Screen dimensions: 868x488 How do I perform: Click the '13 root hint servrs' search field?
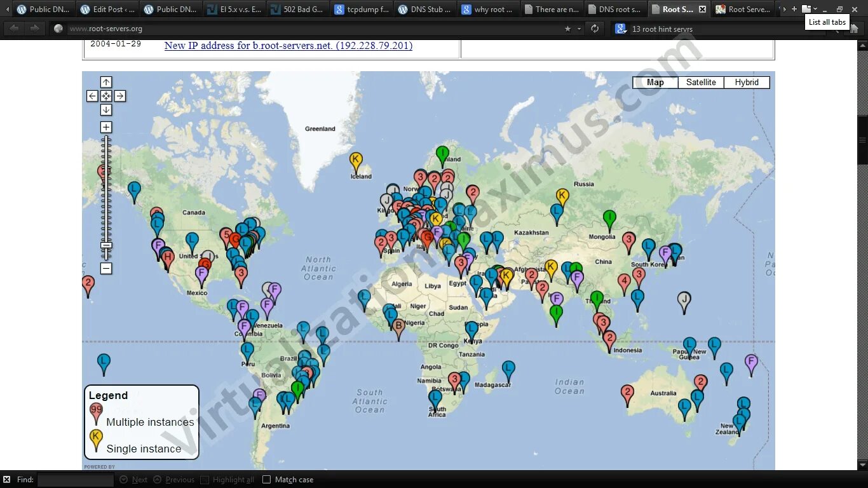(718, 29)
